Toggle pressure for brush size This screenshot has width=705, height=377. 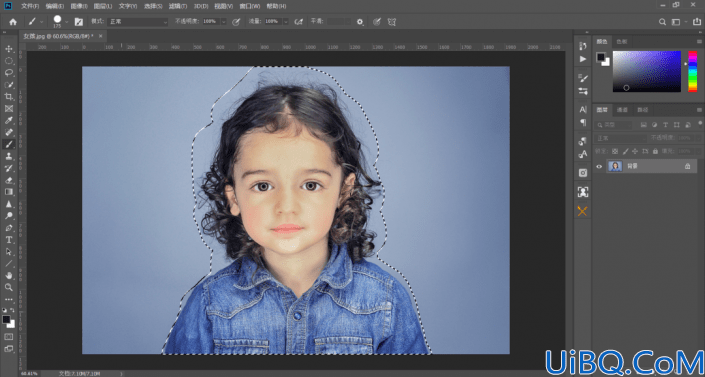pyautogui.click(x=377, y=22)
